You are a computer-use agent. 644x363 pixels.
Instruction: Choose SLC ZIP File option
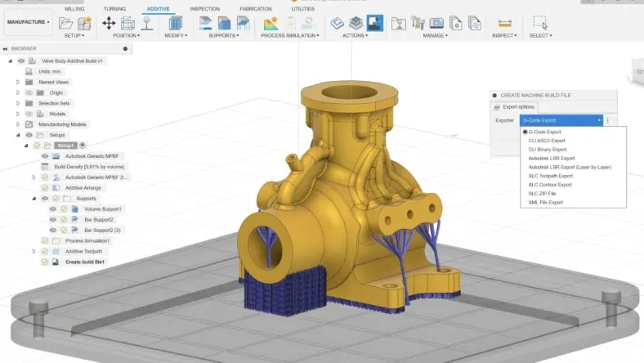(542, 194)
